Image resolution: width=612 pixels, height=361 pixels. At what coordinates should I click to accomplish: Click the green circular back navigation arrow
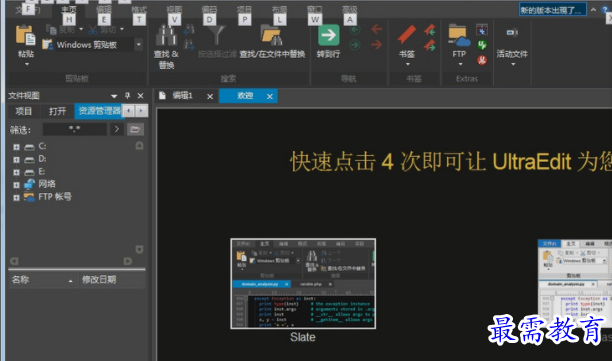point(354,29)
